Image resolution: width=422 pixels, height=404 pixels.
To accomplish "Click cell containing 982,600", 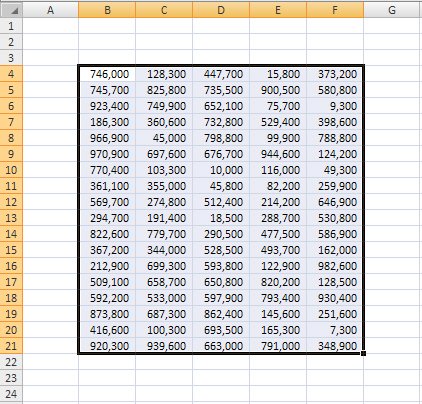I will coord(335,266).
